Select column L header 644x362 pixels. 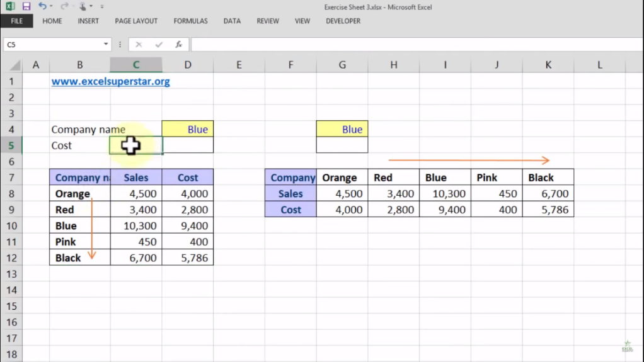(600, 65)
